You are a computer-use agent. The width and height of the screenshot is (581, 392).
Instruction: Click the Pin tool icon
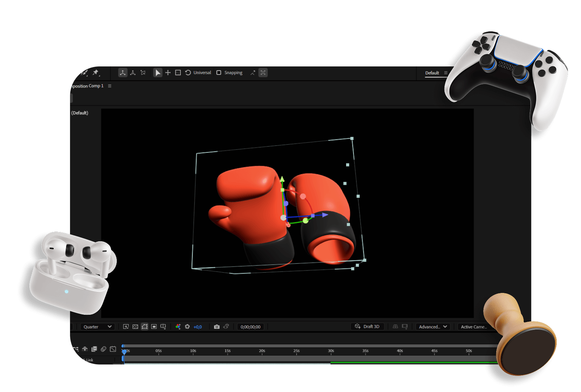[x=96, y=73]
